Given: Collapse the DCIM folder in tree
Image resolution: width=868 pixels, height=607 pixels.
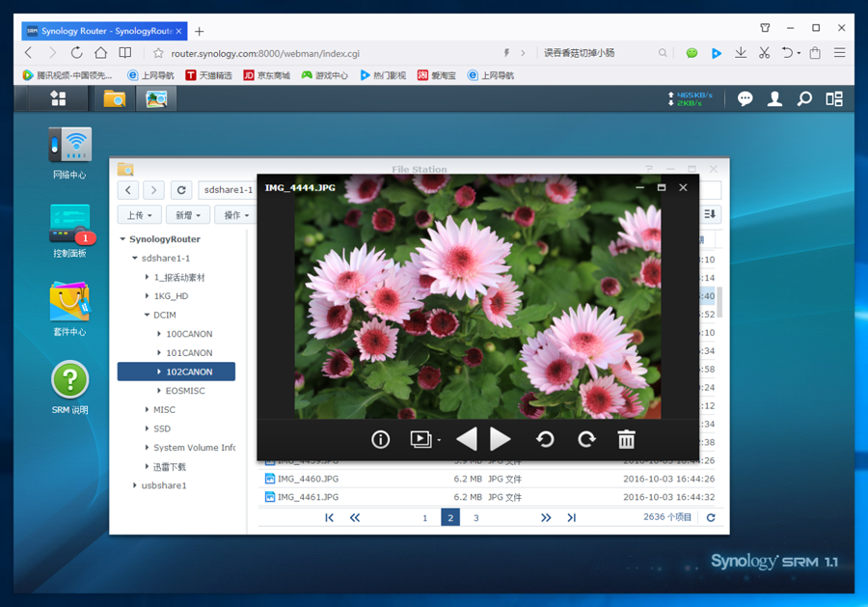Looking at the screenshot, I should point(146,316).
